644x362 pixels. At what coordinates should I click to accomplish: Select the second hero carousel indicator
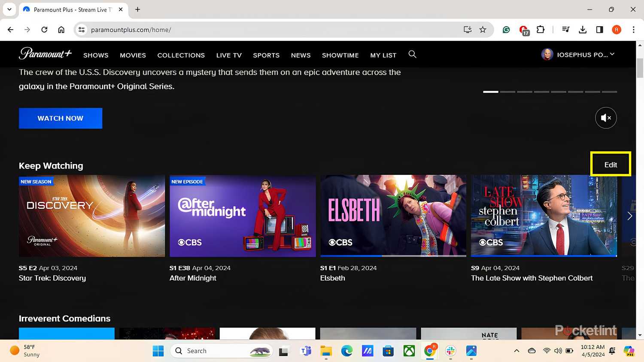pos(507,92)
